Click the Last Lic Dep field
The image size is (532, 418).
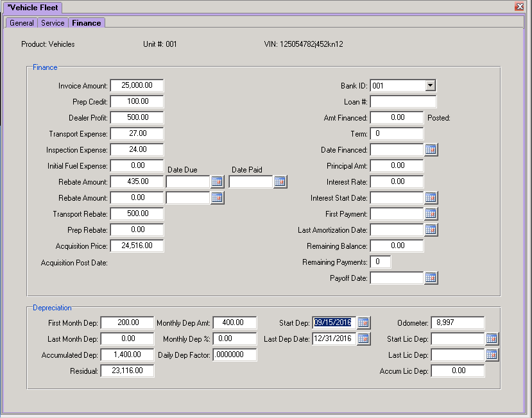pyautogui.click(x=458, y=355)
